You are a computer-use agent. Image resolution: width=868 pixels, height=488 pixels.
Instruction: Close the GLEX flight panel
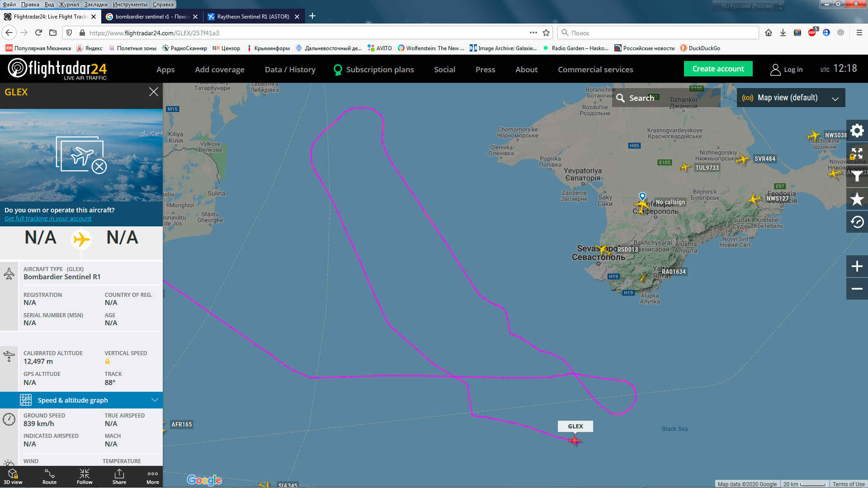153,92
